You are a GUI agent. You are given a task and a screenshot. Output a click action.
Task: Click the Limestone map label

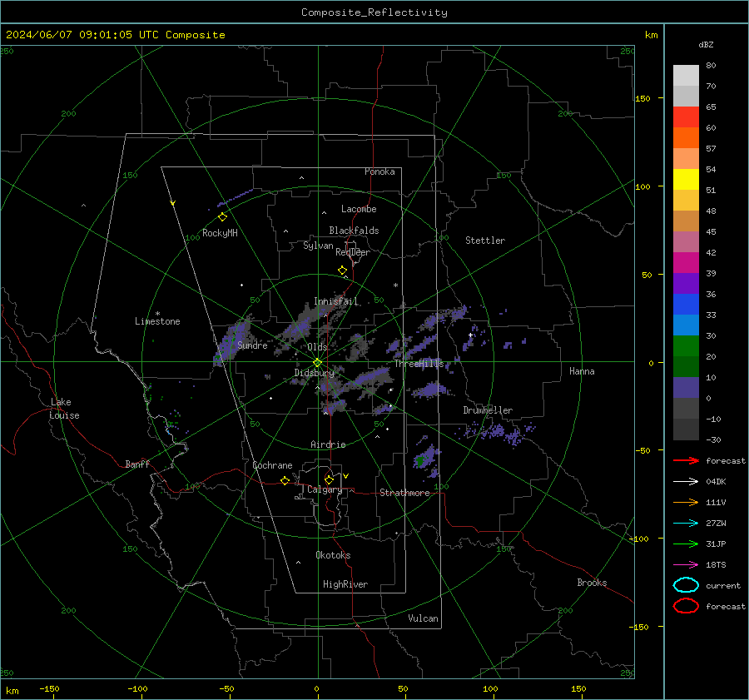click(157, 321)
